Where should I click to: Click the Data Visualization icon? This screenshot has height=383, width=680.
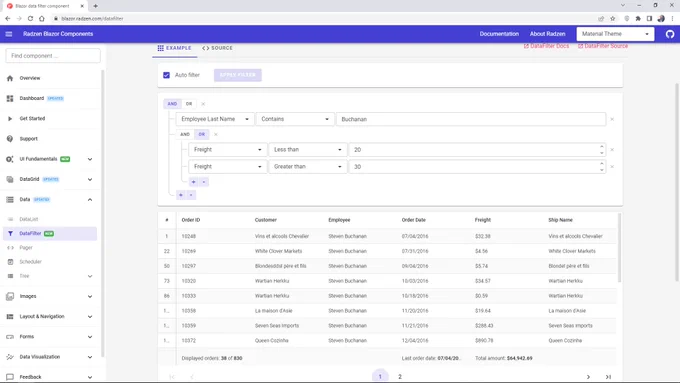point(10,357)
